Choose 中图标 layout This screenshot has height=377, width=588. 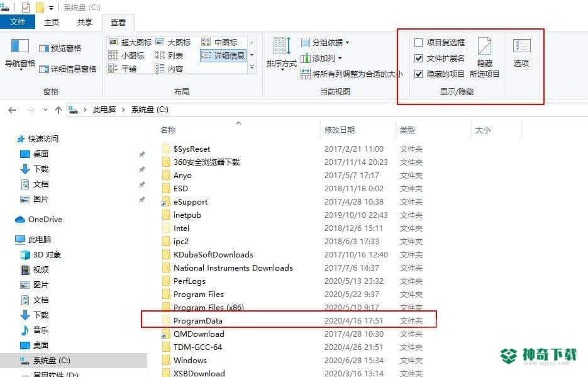[219, 42]
